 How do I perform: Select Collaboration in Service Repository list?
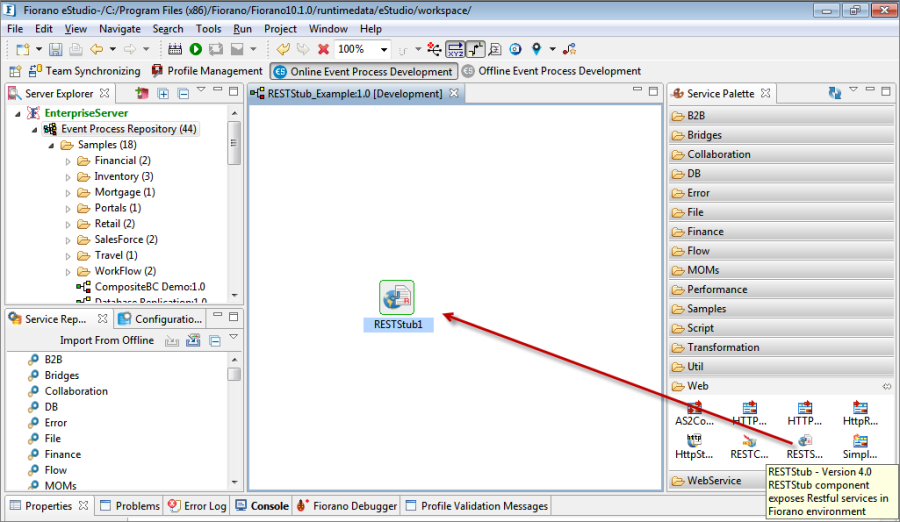pos(76,391)
